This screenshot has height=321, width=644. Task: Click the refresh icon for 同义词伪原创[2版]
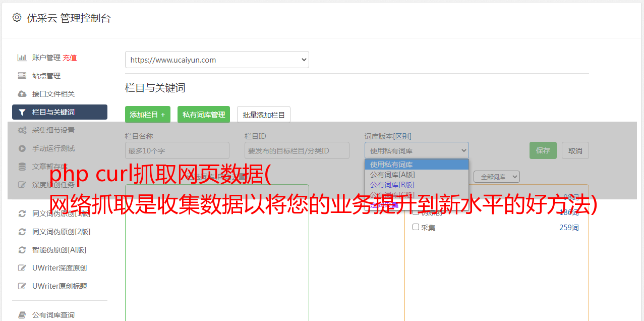click(22, 232)
